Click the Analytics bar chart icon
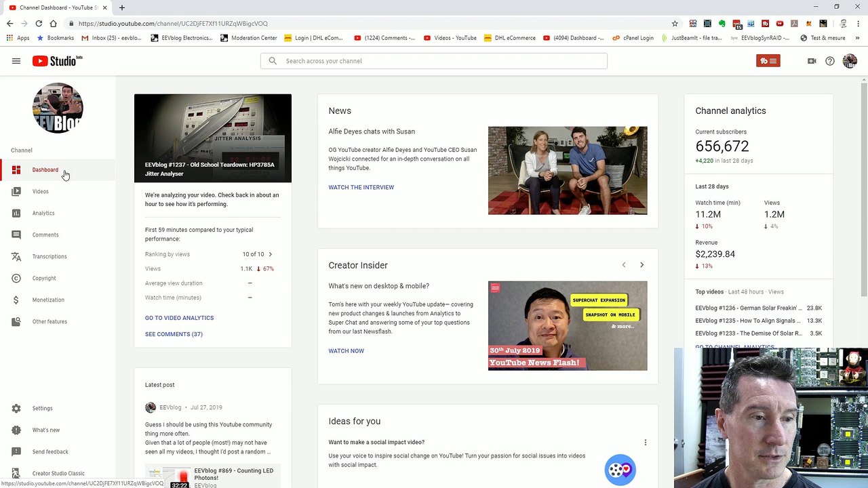This screenshot has height=488, width=868. tap(16, 213)
